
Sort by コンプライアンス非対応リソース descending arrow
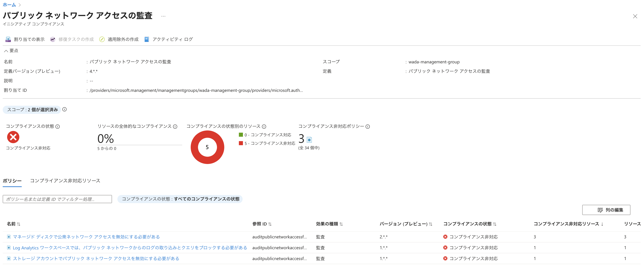(x=602, y=224)
